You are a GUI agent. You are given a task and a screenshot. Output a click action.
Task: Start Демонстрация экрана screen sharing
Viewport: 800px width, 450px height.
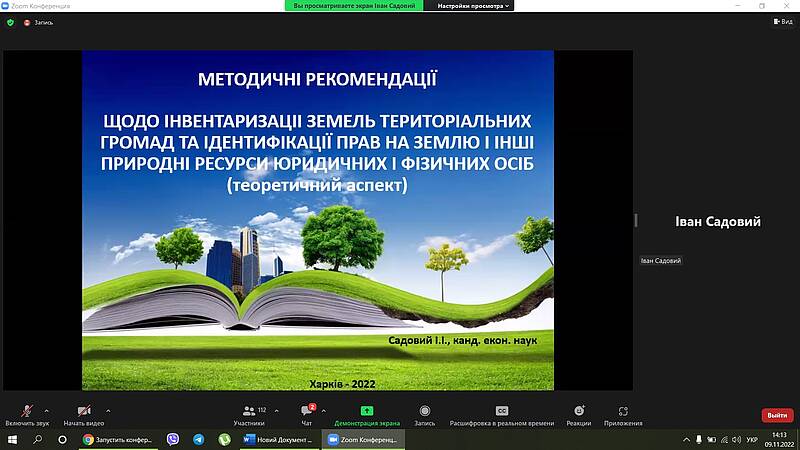coord(367,415)
